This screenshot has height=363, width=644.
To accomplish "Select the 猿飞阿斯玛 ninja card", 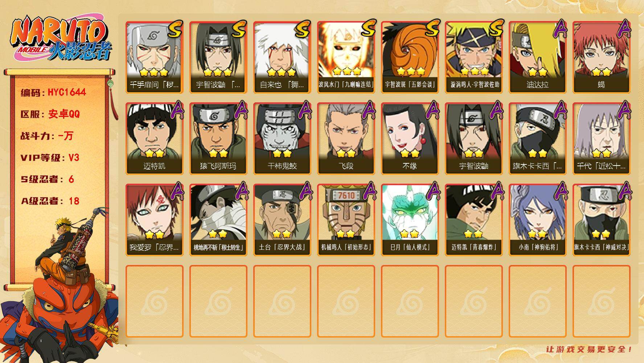I will coord(218,139).
